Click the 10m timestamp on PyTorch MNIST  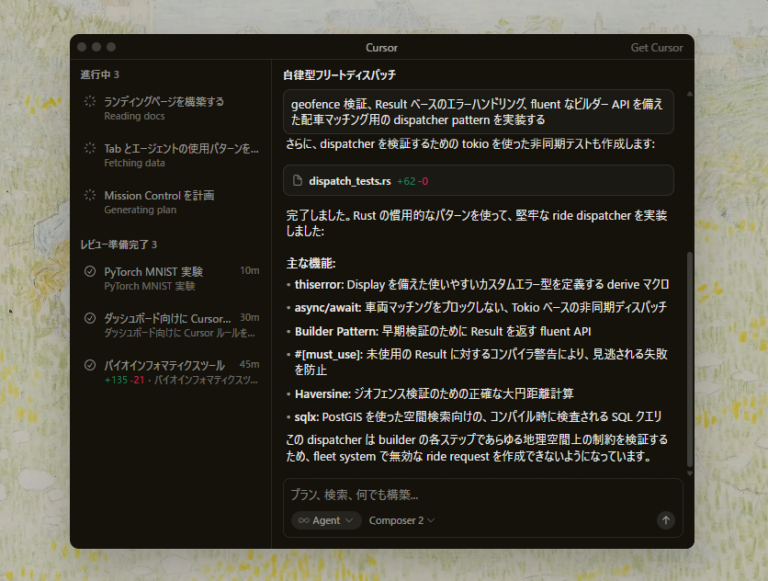[249, 270]
